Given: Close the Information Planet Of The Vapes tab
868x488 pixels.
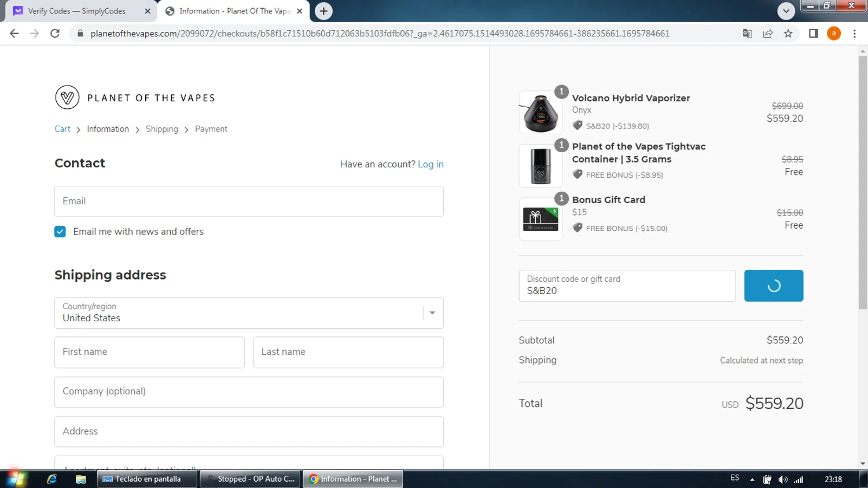Looking at the screenshot, I should tap(299, 11).
